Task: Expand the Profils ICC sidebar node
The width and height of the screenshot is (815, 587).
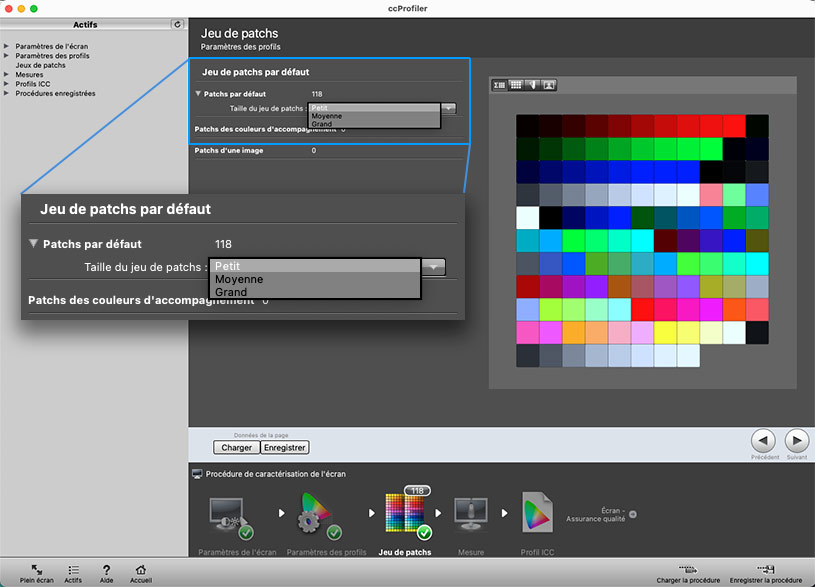Action: (x=6, y=84)
